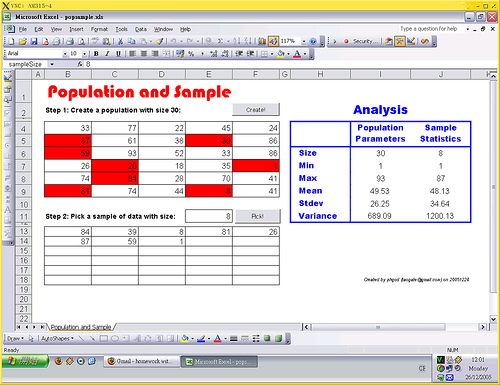Click the Pick! button
The image size is (500, 385).
pyautogui.click(x=258, y=216)
